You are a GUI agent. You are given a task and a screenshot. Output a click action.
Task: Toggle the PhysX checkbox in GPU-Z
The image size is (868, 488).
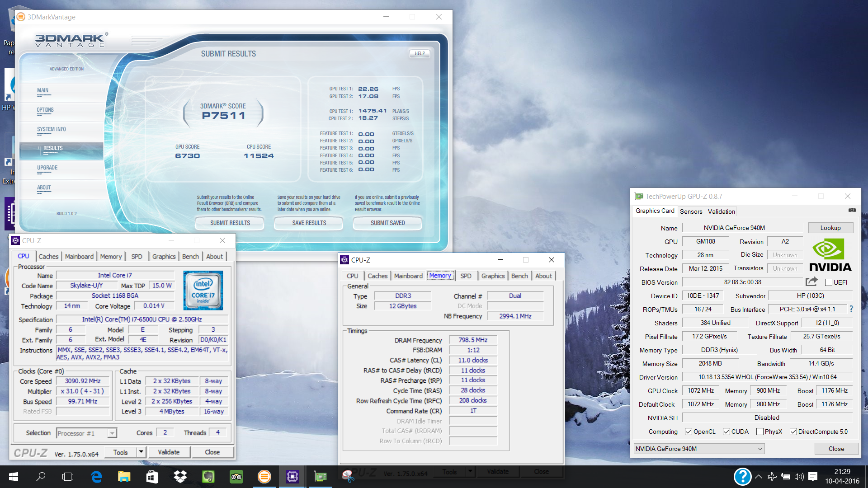(760, 432)
